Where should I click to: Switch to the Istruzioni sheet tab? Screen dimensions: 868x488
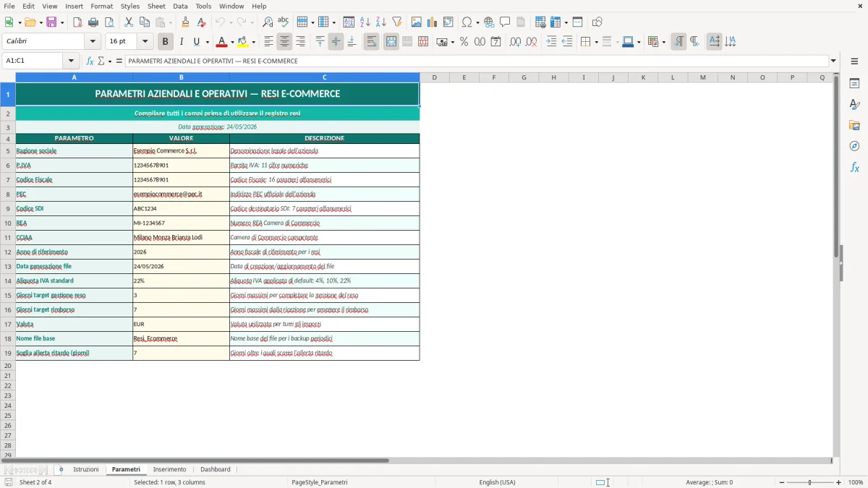click(x=86, y=469)
